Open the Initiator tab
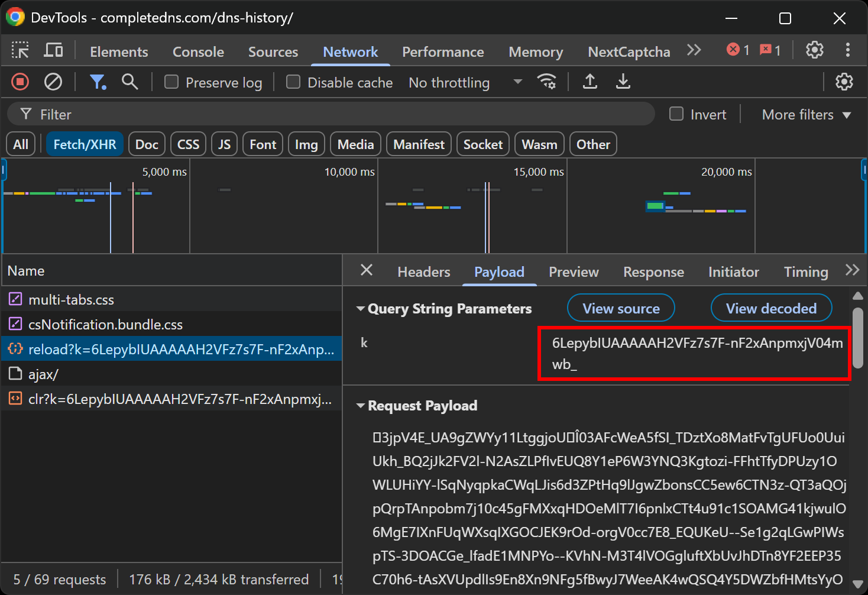This screenshot has height=595, width=868. pyautogui.click(x=733, y=271)
